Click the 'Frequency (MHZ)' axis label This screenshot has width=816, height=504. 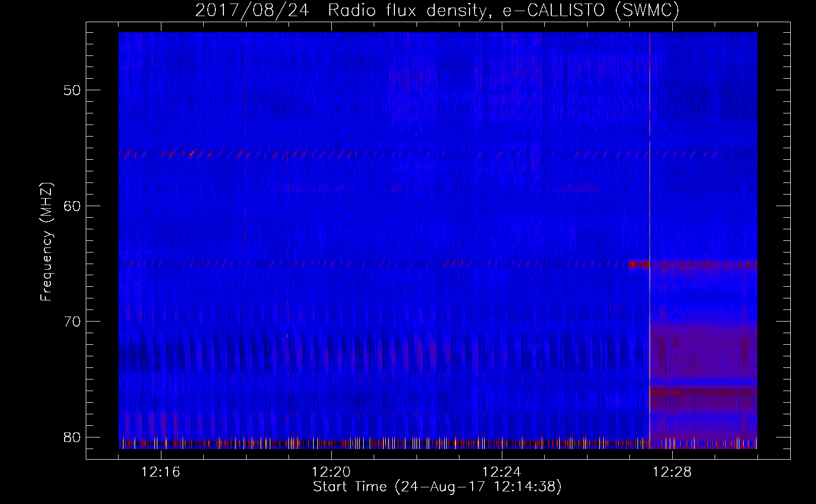46,242
